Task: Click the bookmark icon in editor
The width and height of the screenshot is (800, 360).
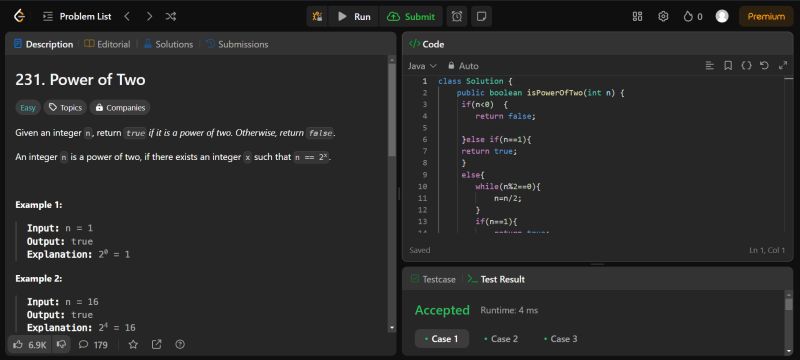Action: point(728,65)
